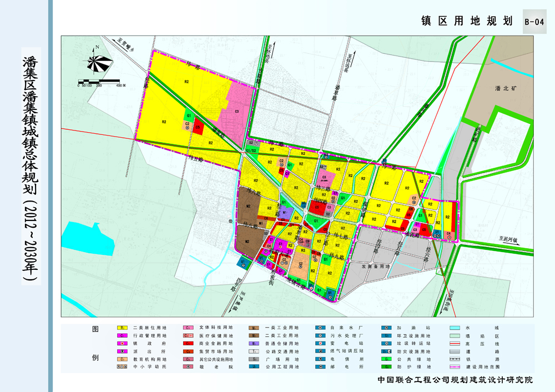Click the B-04 sheet number box
Viewport: 555px width, 392px height.
click(534, 22)
